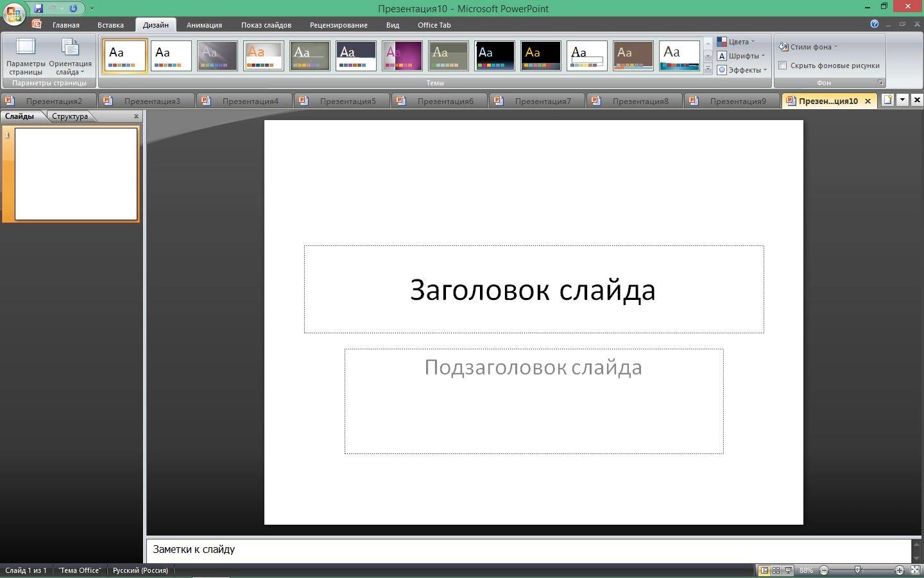The width and height of the screenshot is (924, 578).
Task: Switch to the Структура outline tab
Action: click(x=70, y=116)
